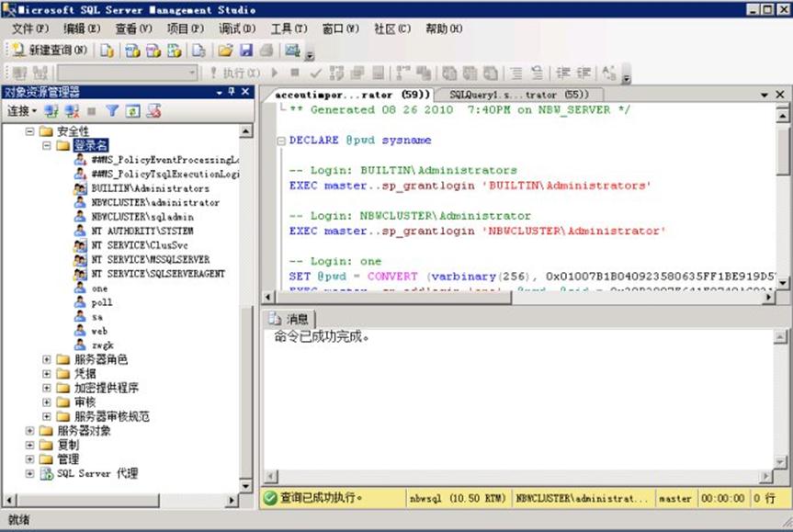This screenshot has width=793, height=532.
Task: Click the Specify Template Parameters icon
Action: [x=609, y=74]
